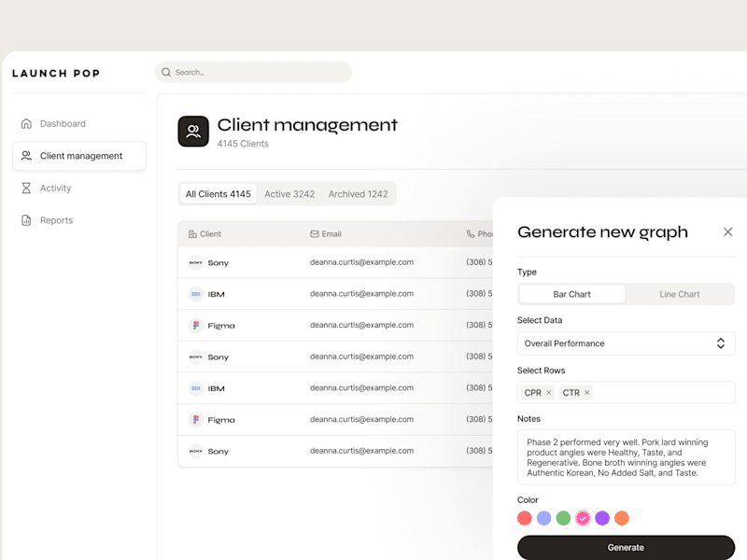
Task: Sort by the Email column header
Action: point(326,234)
